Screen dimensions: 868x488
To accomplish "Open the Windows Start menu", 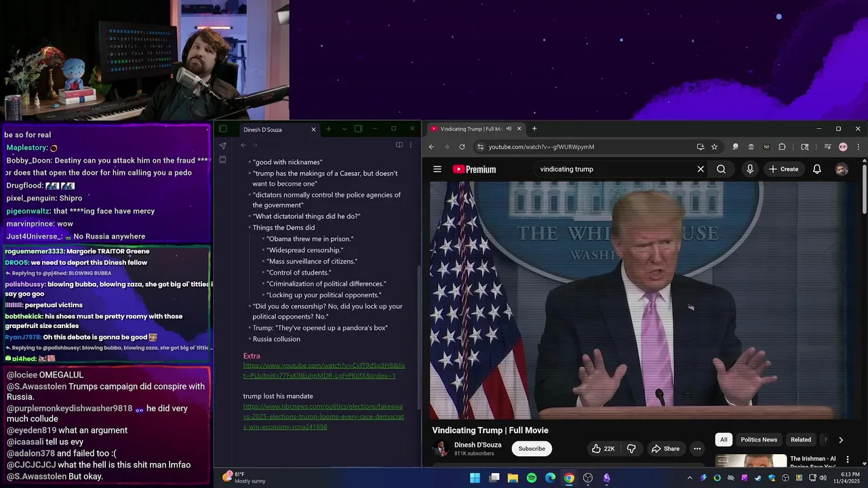I will tap(475, 478).
